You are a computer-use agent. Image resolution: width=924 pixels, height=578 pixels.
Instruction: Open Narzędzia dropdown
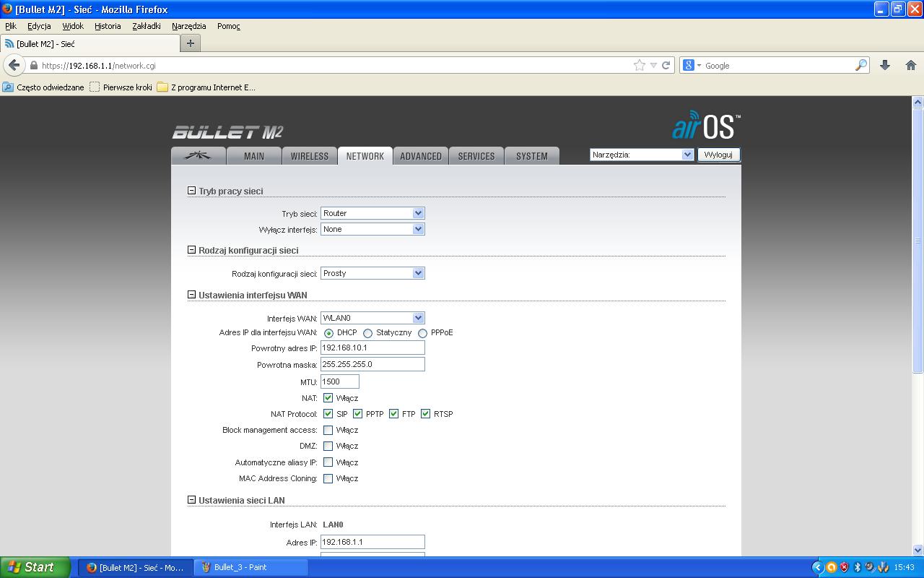[x=642, y=155]
